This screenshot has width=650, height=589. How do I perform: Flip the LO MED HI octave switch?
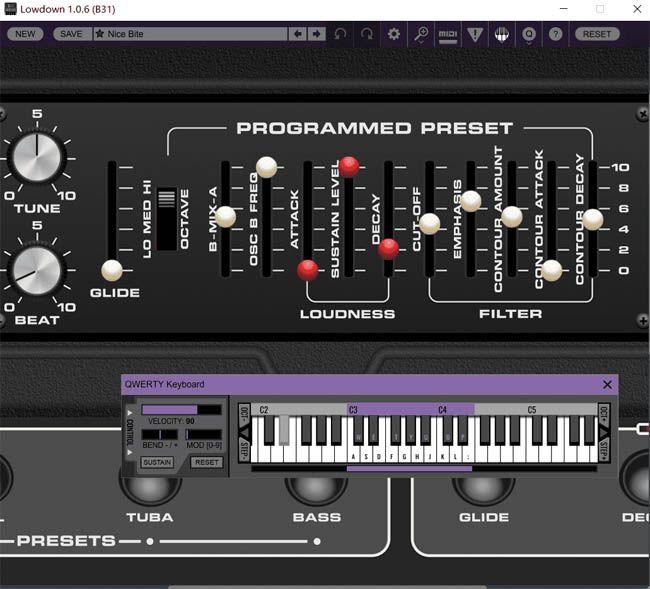167,219
